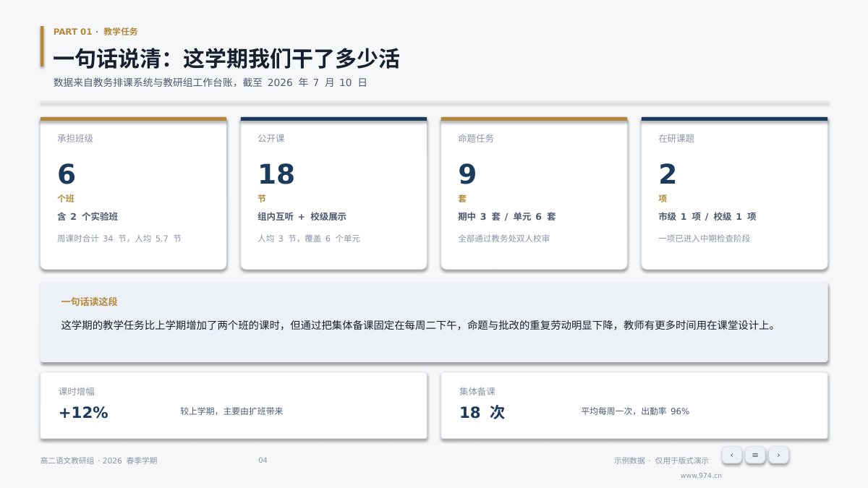This screenshot has height=488, width=868.
Task: Advance to the next slide using the right chevron
Action: [778, 455]
